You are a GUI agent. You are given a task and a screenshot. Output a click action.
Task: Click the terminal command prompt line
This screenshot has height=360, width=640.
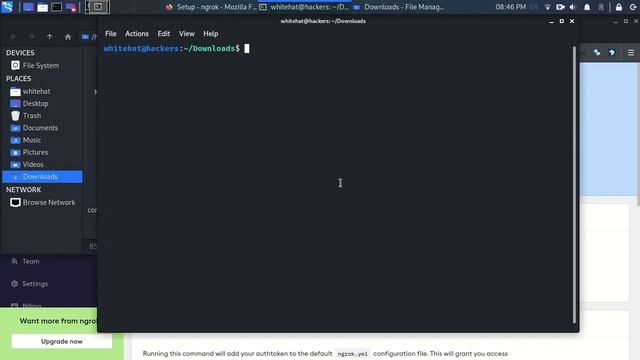[176, 49]
